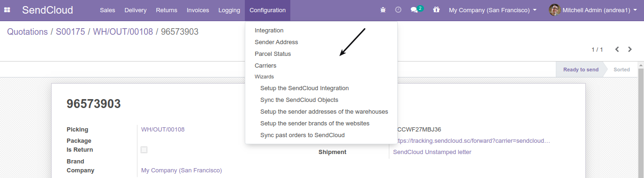Open My Company (San Francisco) dropdown
The height and width of the screenshot is (178, 644).
pos(492,10)
